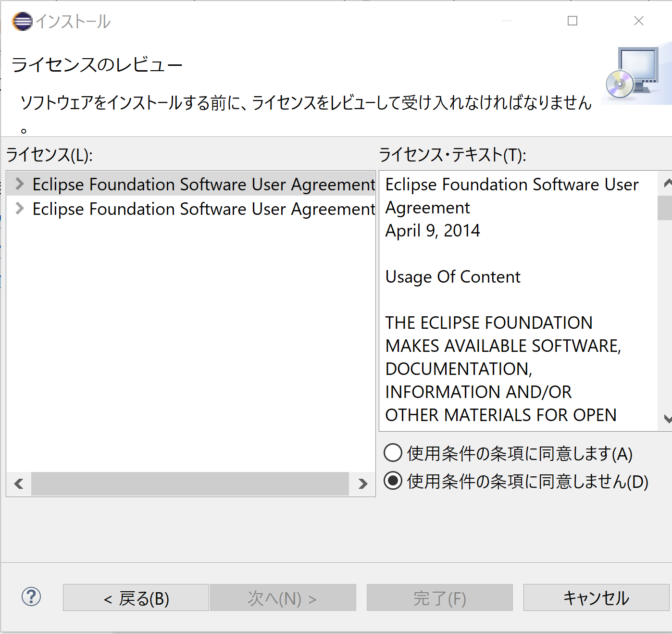The height and width of the screenshot is (634, 672).
Task: Click the "April 9, 2014" line in license text
Action: click(x=433, y=231)
